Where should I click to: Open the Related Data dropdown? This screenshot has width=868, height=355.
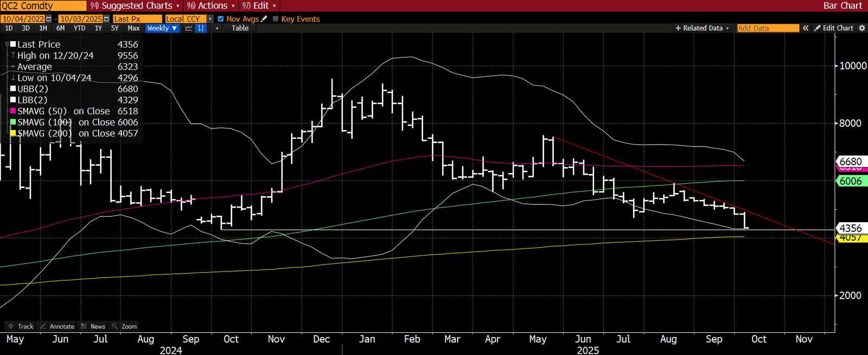[702, 28]
